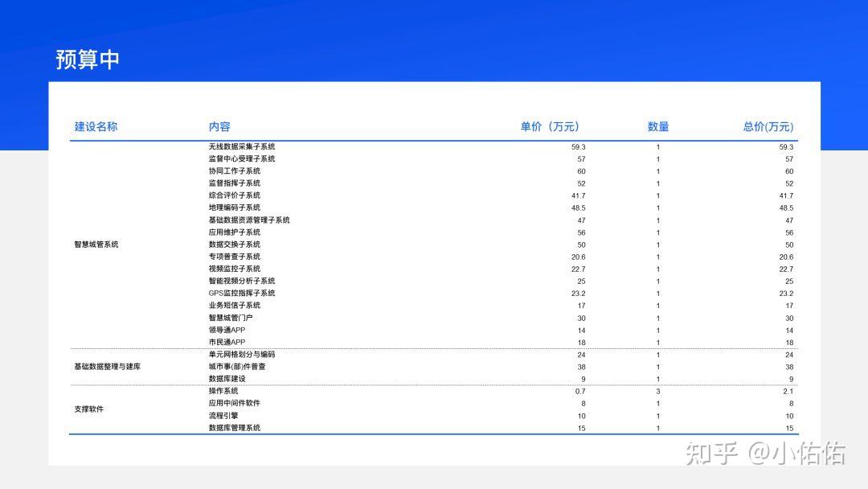Screen dimensions: 868x489
Task: Select the 智慧城管门户 entry
Action: [231, 318]
